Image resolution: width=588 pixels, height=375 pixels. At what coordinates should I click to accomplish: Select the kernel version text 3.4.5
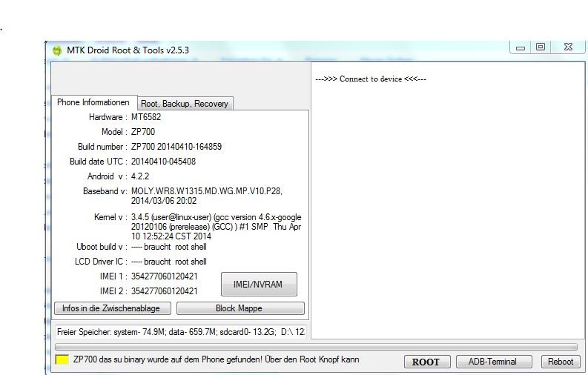click(216, 227)
